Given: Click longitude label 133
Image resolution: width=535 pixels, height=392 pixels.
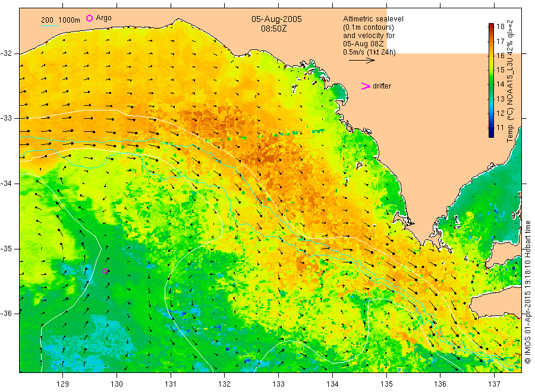Looking at the screenshot, I should pyautogui.click(x=278, y=384).
